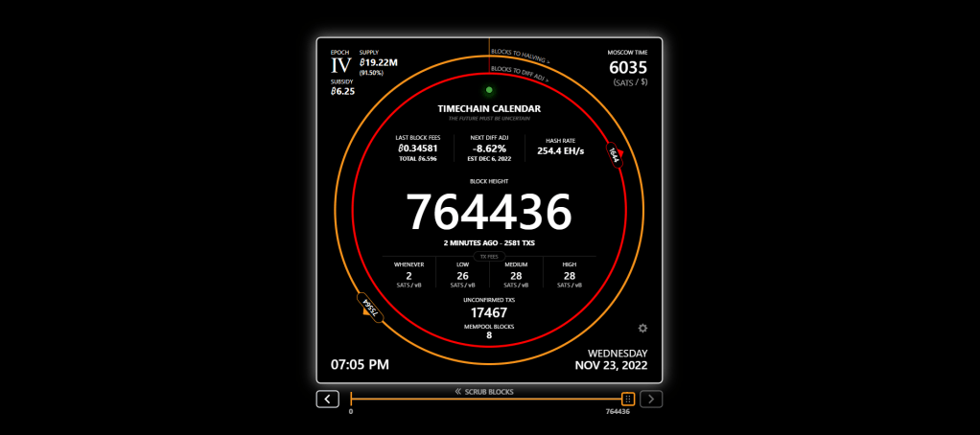
Task: Open the settings gear icon
Action: (x=642, y=329)
